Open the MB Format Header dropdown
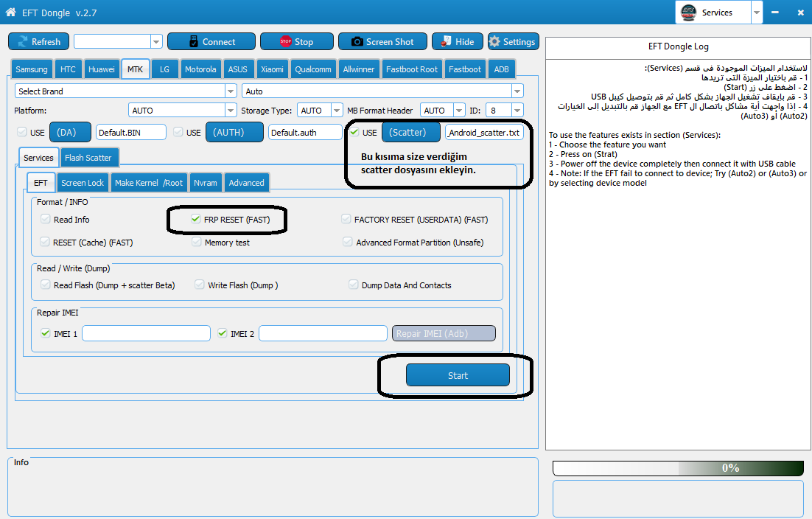Screen dimensions: 812x519 tap(459, 111)
